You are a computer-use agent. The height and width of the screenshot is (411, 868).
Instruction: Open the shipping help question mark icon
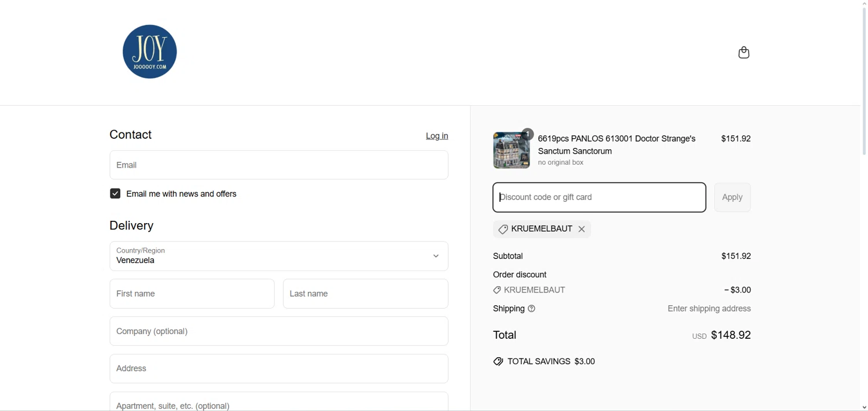point(532,309)
